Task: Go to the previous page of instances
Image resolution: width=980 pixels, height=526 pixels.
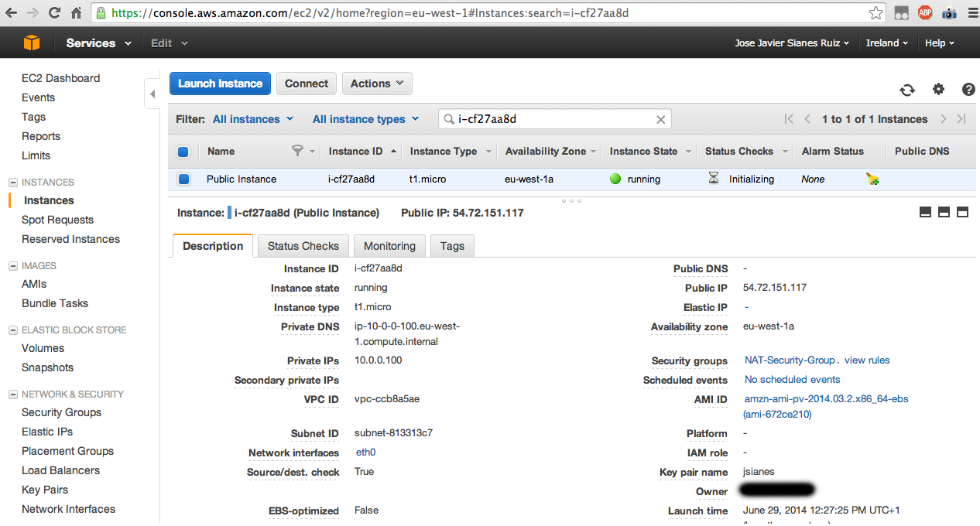Action: [807, 119]
